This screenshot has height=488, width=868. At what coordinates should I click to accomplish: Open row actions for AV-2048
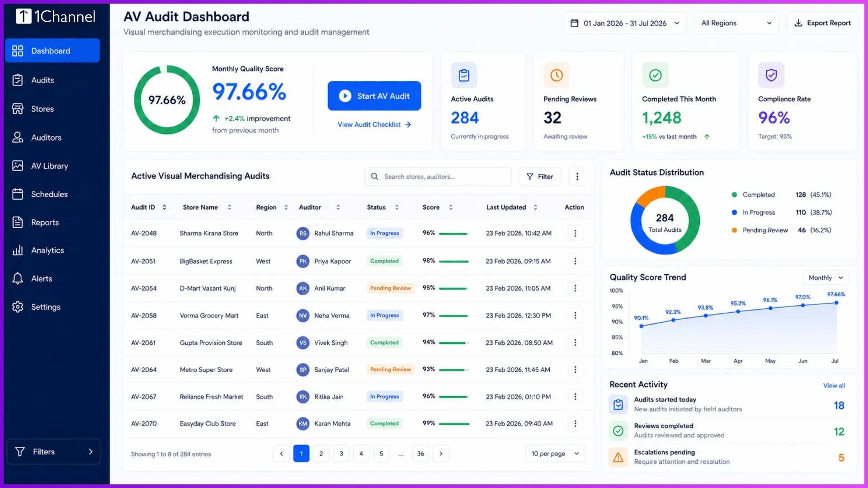[x=575, y=233]
